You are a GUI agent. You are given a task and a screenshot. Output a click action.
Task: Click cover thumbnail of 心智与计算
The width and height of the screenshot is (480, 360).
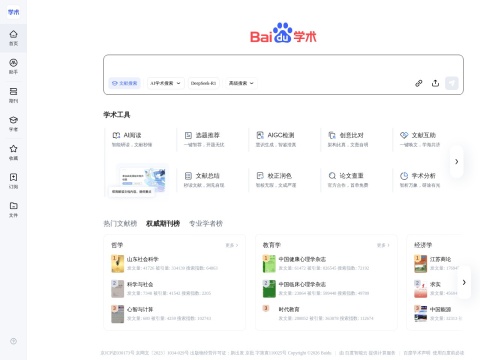117,314
